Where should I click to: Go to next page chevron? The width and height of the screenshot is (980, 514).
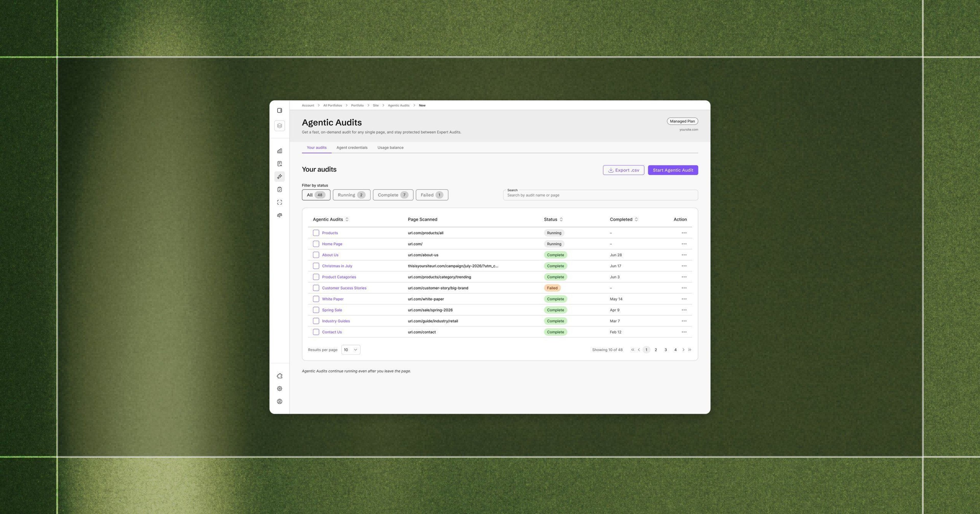(x=683, y=350)
